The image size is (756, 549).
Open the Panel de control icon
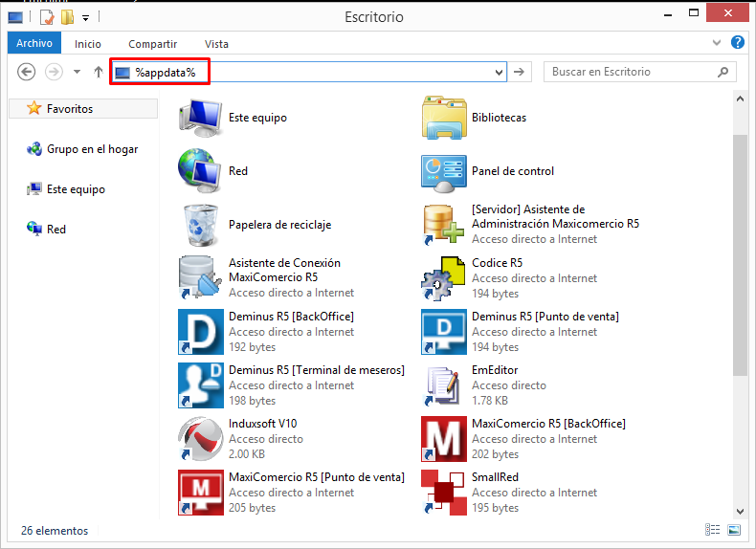point(444,171)
